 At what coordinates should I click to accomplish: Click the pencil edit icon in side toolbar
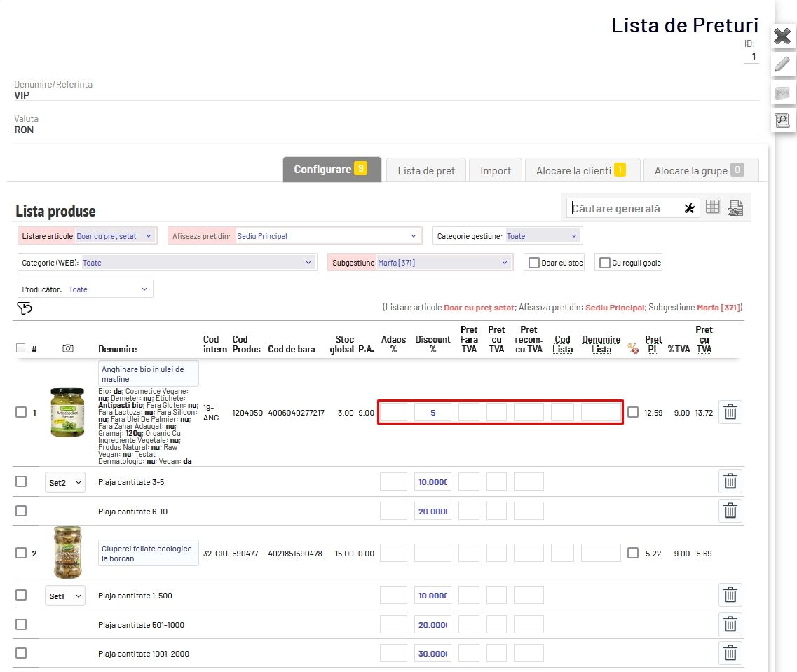(x=782, y=64)
